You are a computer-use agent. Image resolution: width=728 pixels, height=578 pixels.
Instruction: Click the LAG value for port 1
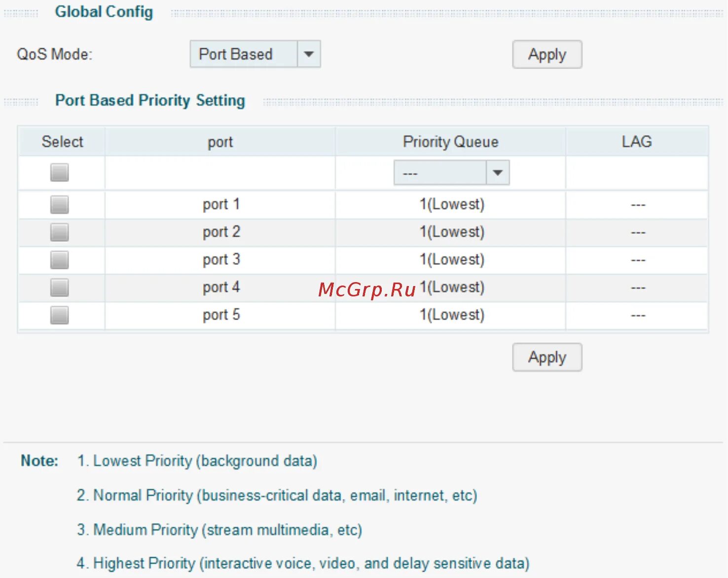pos(638,205)
